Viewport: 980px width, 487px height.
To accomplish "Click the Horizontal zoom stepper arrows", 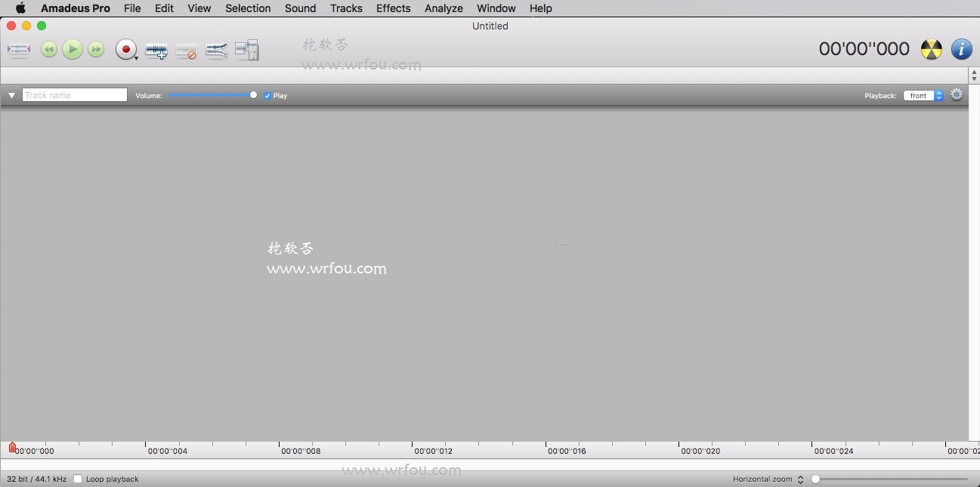I will coord(800,479).
